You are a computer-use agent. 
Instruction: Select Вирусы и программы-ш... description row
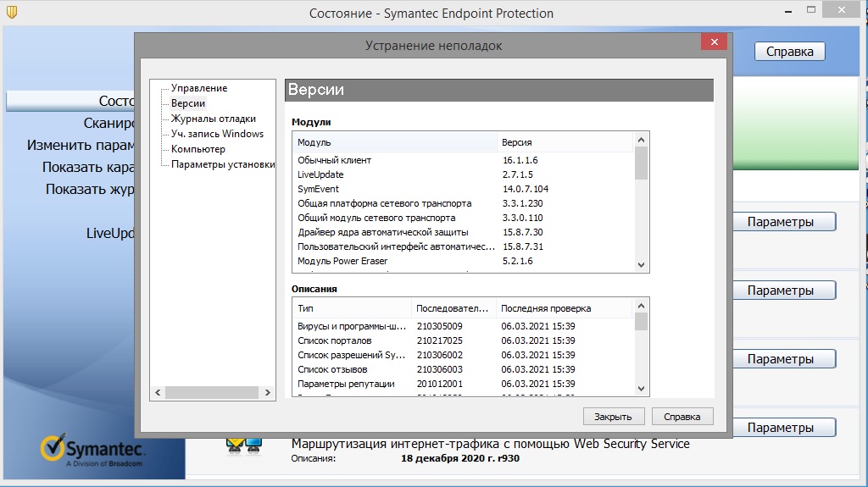click(x=464, y=327)
